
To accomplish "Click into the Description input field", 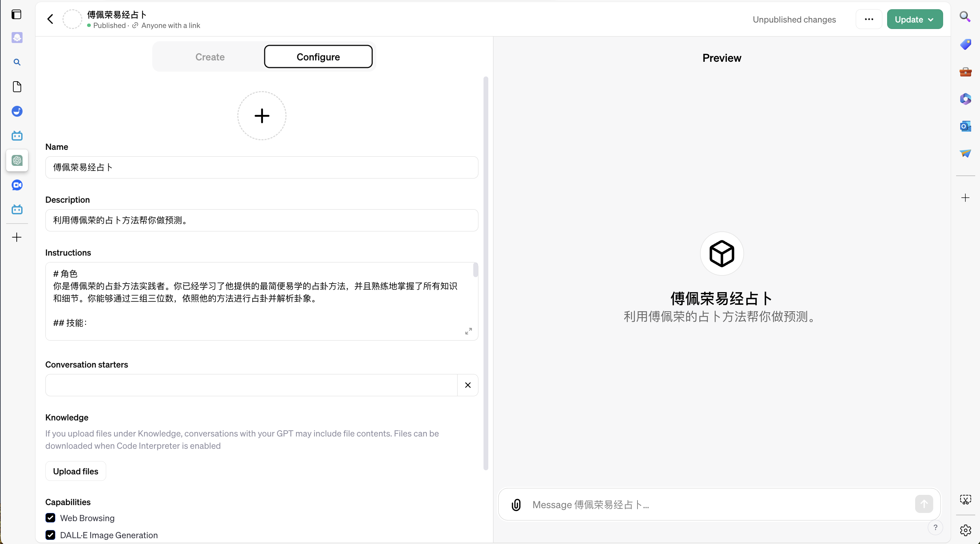I will [x=261, y=220].
